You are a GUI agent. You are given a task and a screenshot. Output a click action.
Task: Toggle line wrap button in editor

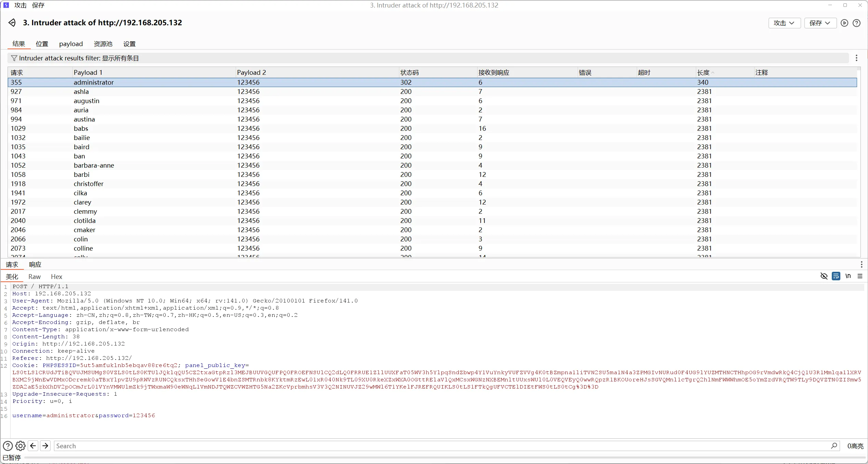(836, 276)
